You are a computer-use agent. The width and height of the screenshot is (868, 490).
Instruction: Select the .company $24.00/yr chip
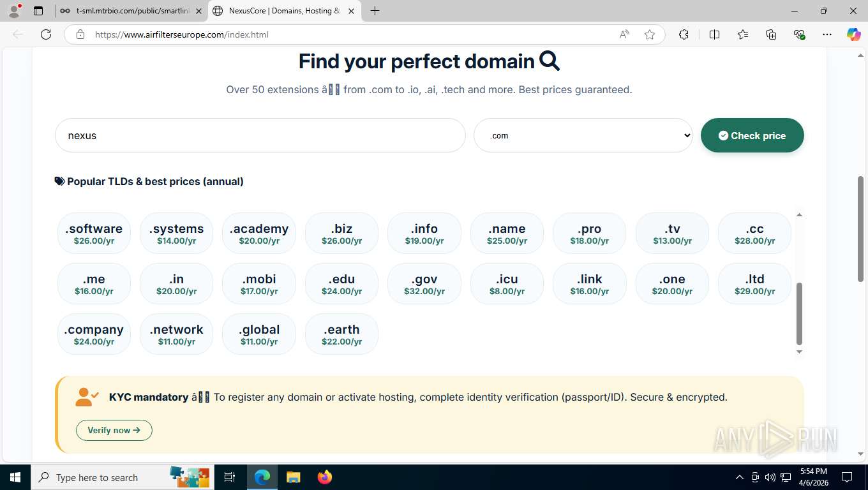pos(94,334)
